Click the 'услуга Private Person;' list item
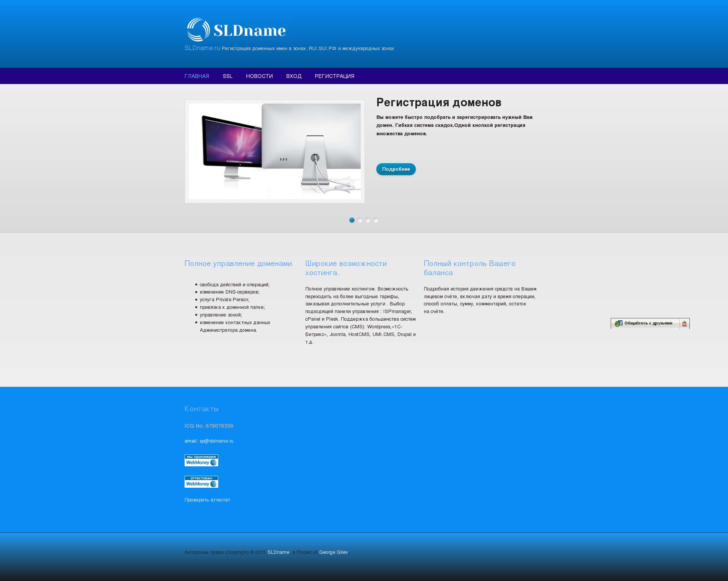This screenshot has height=581, width=728. [224, 300]
